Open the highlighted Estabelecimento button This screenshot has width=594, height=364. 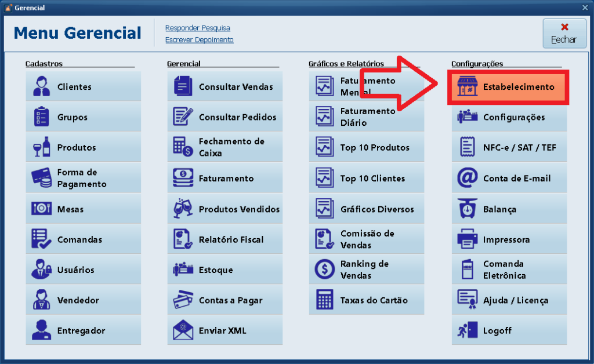pos(508,88)
